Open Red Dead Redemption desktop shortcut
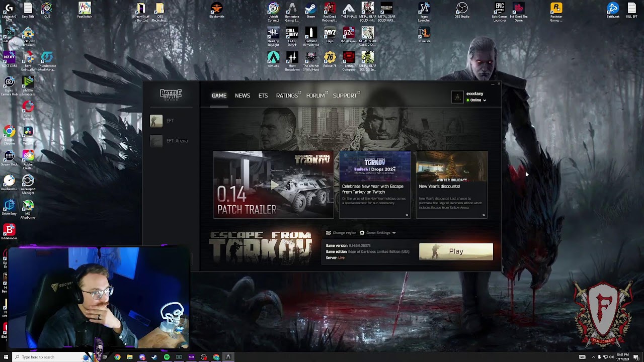This screenshot has width=644, height=362. click(x=330, y=12)
